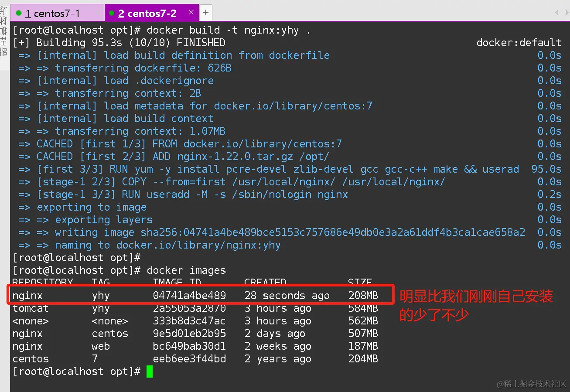Click the green terminal cursor at prompt
This screenshot has height=392, width=570.
[x=150, y=372]
